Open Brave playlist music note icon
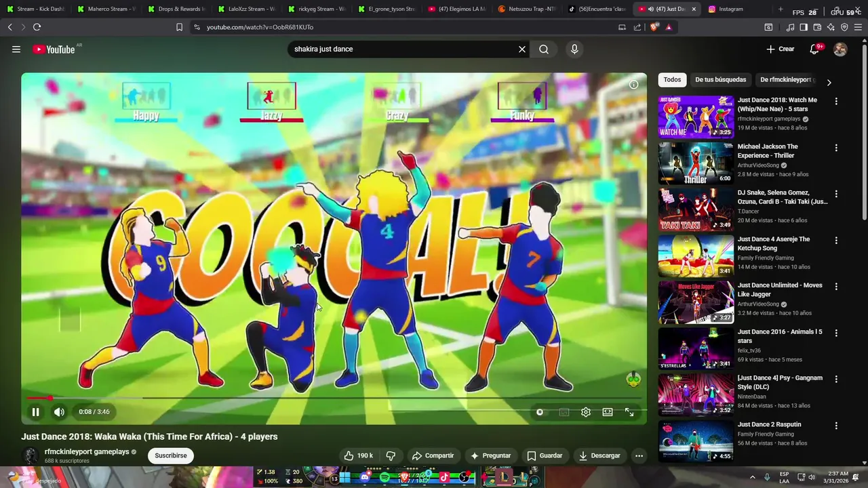Viewport: 868px width, 488px height. pyautogui.click(x=790, y=27)
